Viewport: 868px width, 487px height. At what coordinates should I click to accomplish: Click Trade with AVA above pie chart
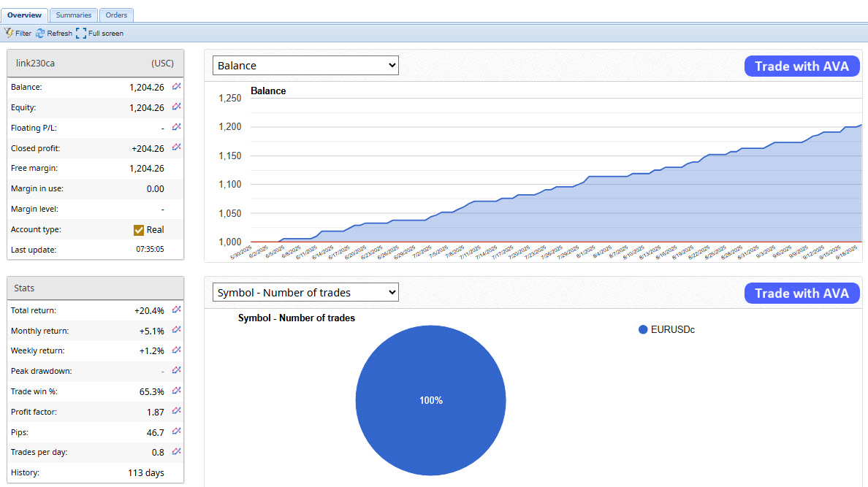coord(802,294)
